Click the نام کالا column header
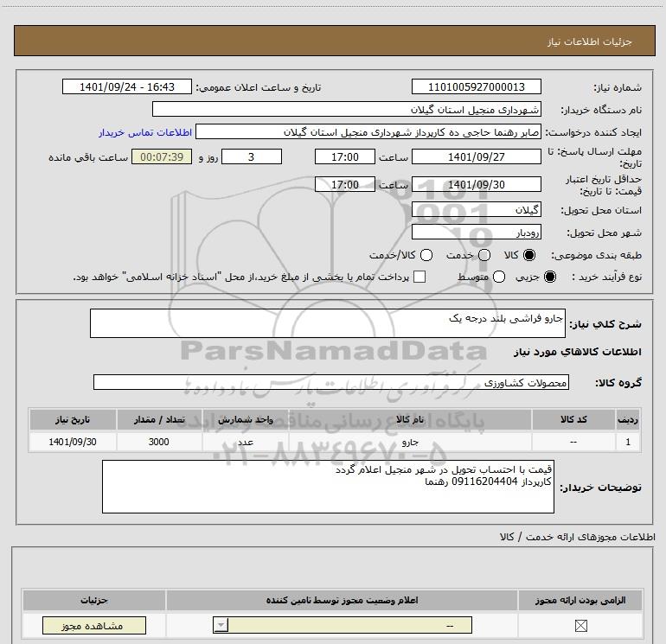This screenshot has height=644, width=666. coord(410,420)
